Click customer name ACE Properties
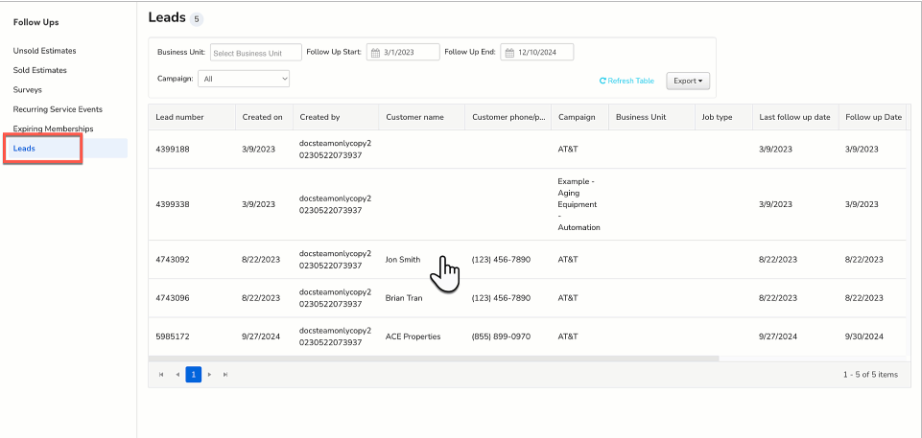The height and width of the screenshot is (438, 922). pos(413,337)
